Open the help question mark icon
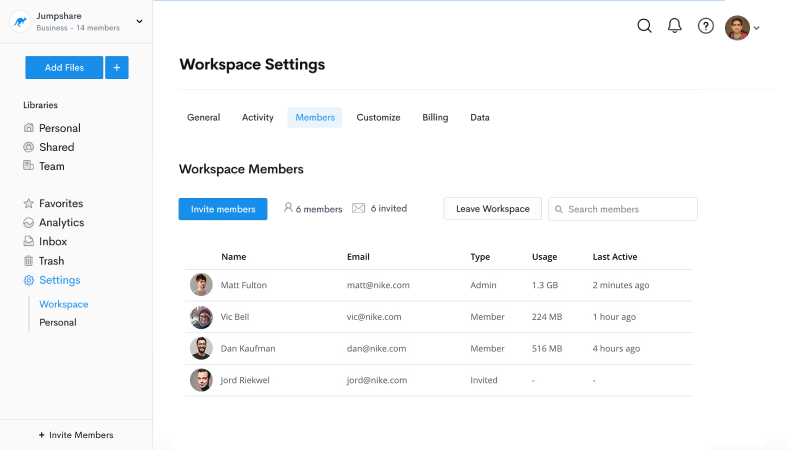Image resolution: width=791 pixels, height=450 pixels. 706,26
